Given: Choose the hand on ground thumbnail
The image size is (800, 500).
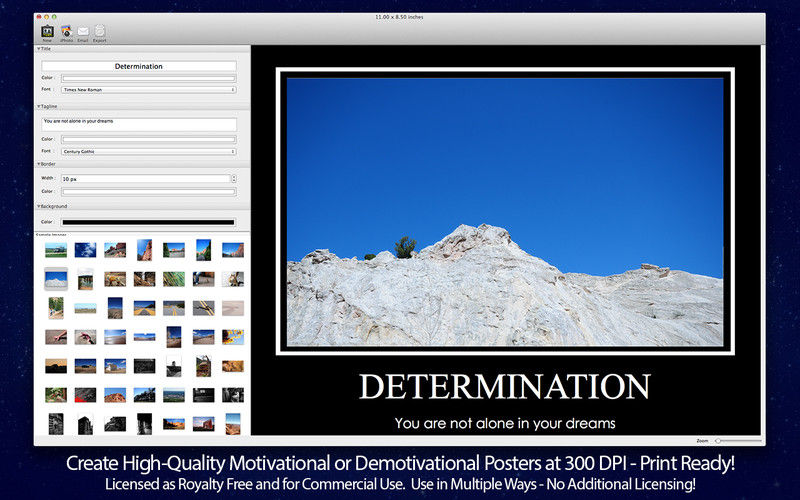Looking at the screenshot, I should click(56, 337).
